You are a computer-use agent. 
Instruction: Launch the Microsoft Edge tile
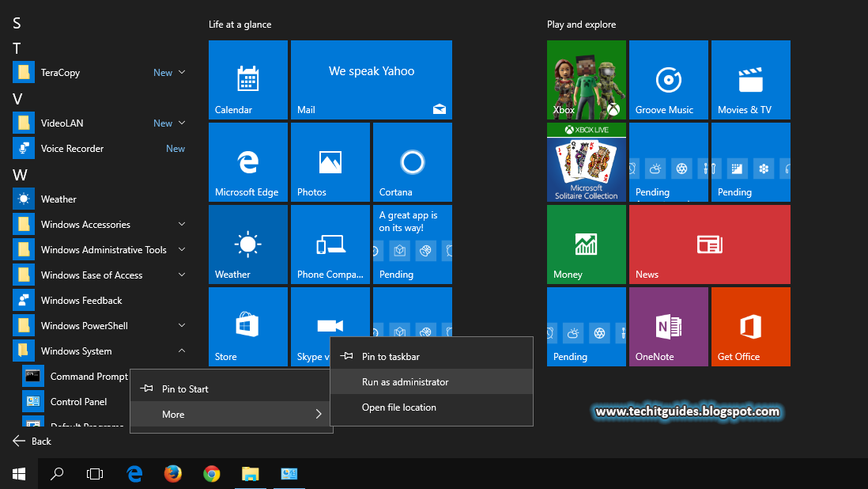pos(247,162)
